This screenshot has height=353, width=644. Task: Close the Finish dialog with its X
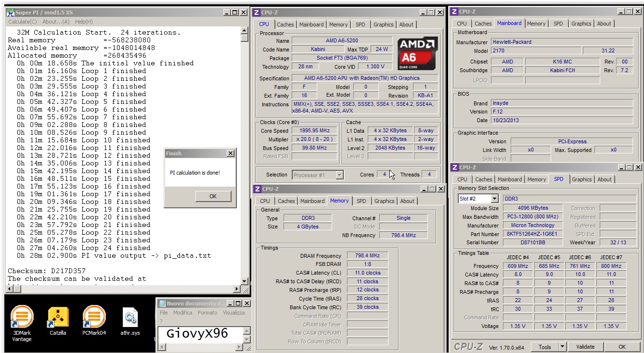[231, 153]
